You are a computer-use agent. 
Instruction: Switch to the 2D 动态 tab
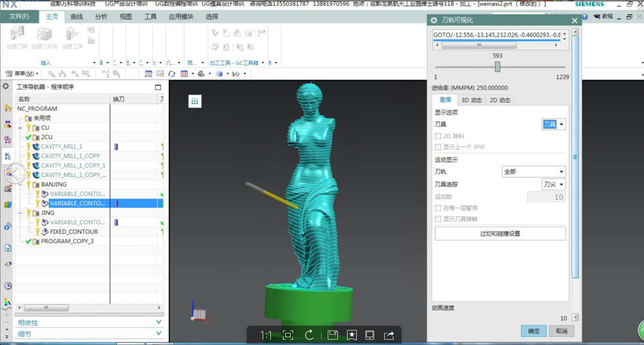[x=500, y=100]
